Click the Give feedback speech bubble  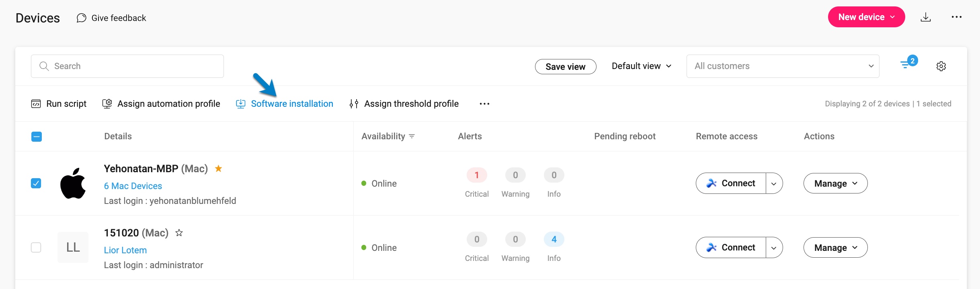point(82,18)
